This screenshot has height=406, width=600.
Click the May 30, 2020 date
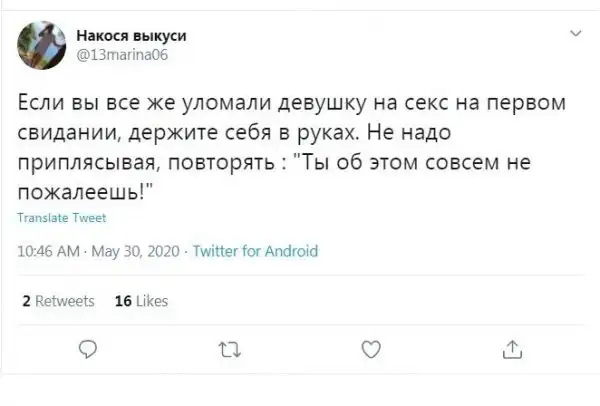tap(135, 251)
